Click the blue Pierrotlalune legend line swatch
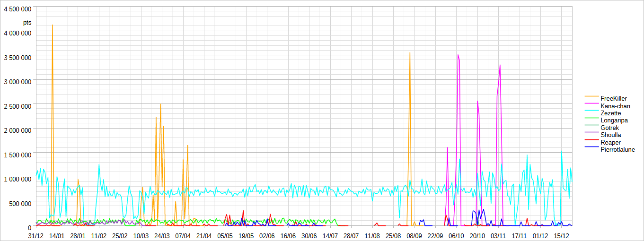This screenshot has height=241, width=644. click(591, 150)
